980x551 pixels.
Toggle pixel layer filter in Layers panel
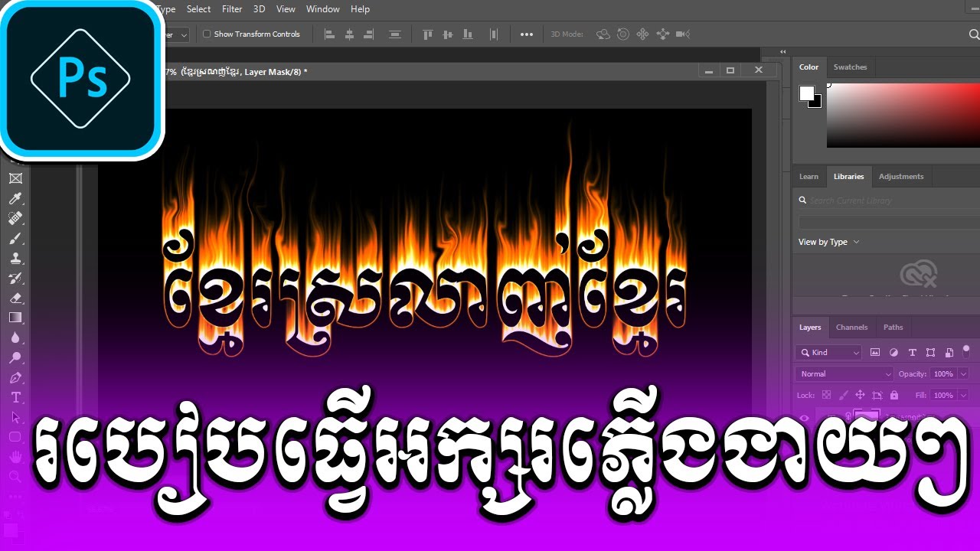coord(876,352)
